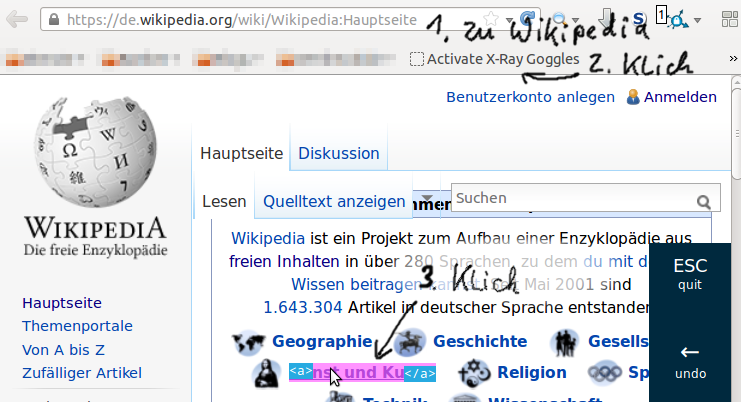
Task: Click the padlock icon in address bar
Action: pyautogui.click(x=54, y=20)
